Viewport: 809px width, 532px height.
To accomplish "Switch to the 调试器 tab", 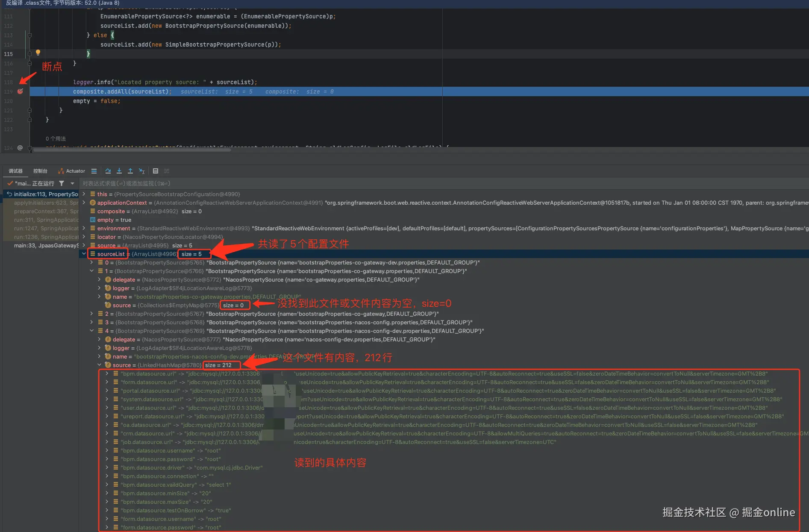I will pos(16,171).
